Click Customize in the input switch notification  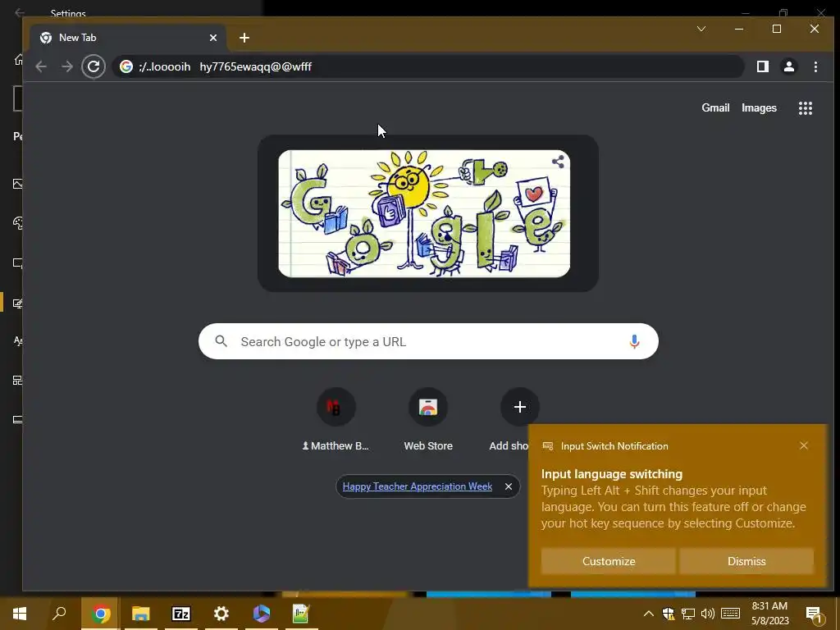pyautogui.click(x=609, y=561)
